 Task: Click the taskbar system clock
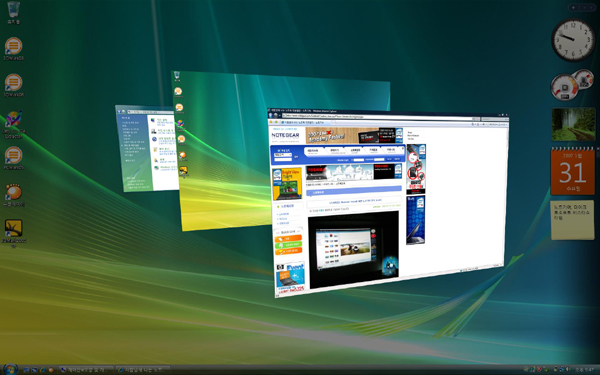pyautogui.click(x=585, y=370)
